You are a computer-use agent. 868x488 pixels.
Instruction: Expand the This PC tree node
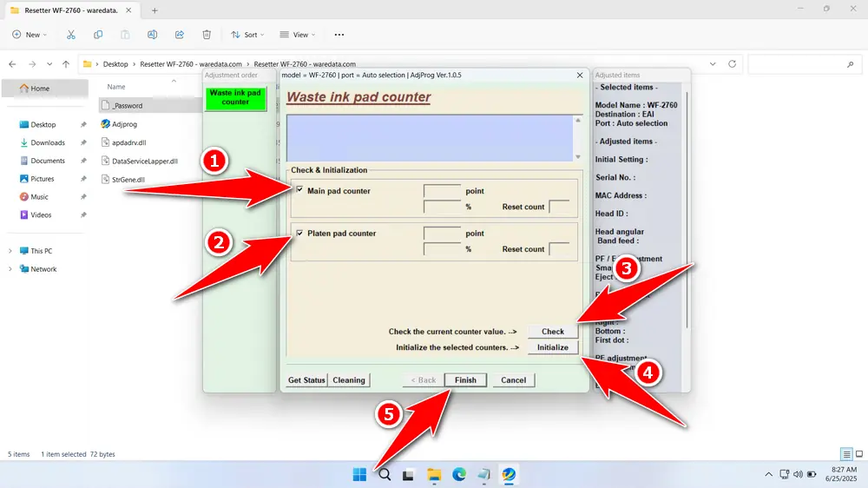tap(10, 251)
